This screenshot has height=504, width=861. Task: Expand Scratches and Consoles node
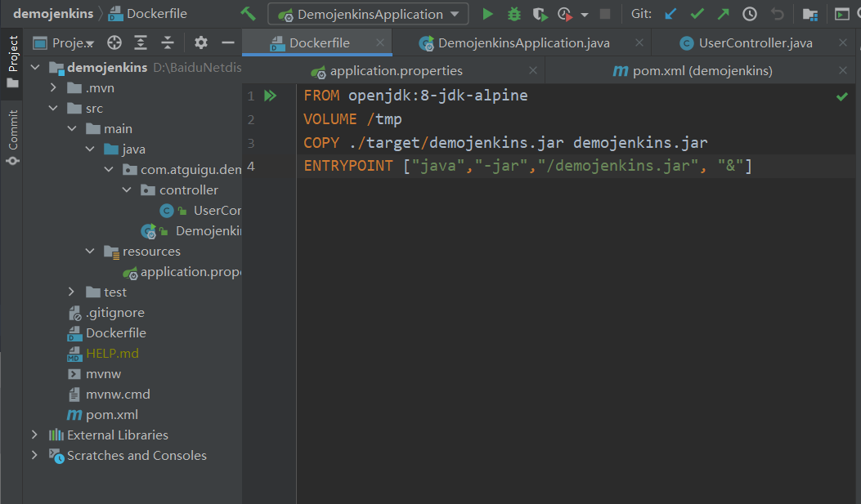click(34, 455)
